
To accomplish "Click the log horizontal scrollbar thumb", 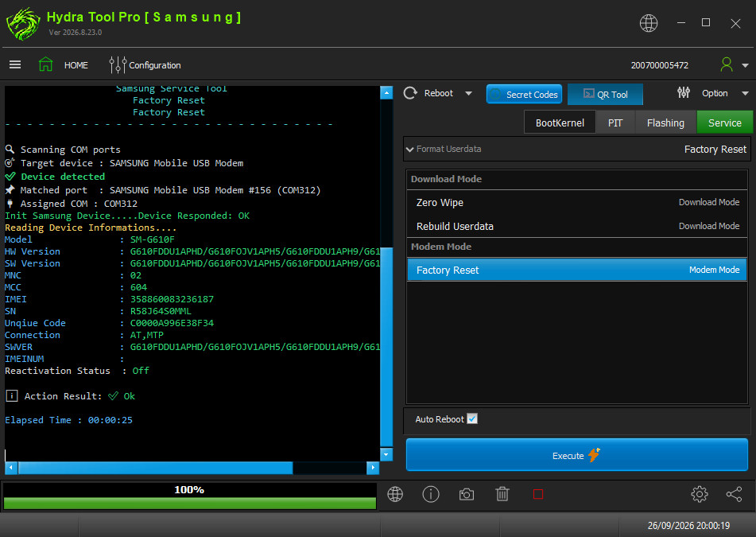I will tap(155, 468).
